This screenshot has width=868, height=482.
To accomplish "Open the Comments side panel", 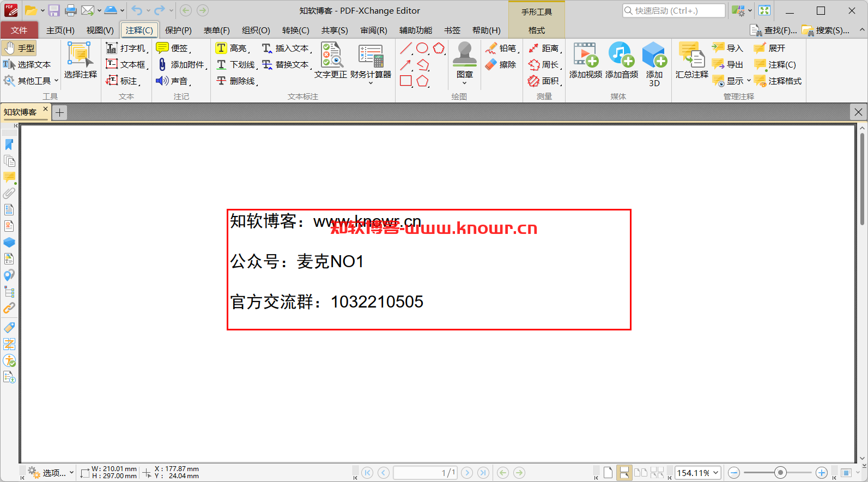I will click(9, 177).
